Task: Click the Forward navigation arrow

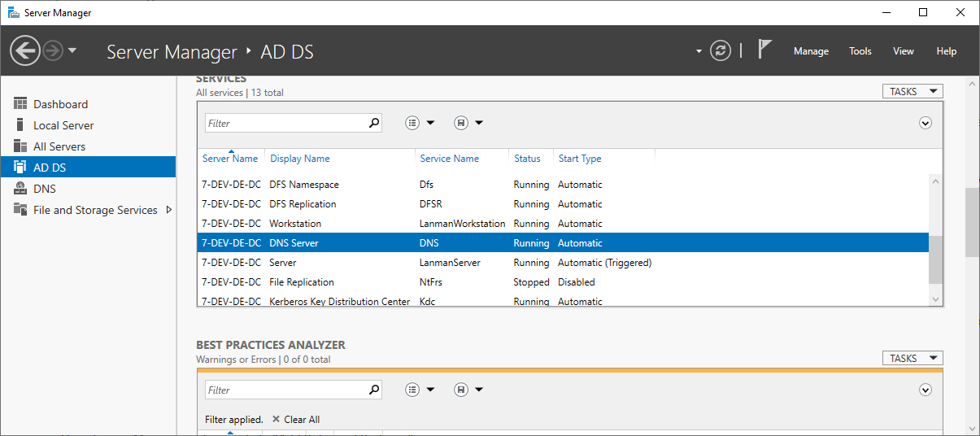Action: 53,51
